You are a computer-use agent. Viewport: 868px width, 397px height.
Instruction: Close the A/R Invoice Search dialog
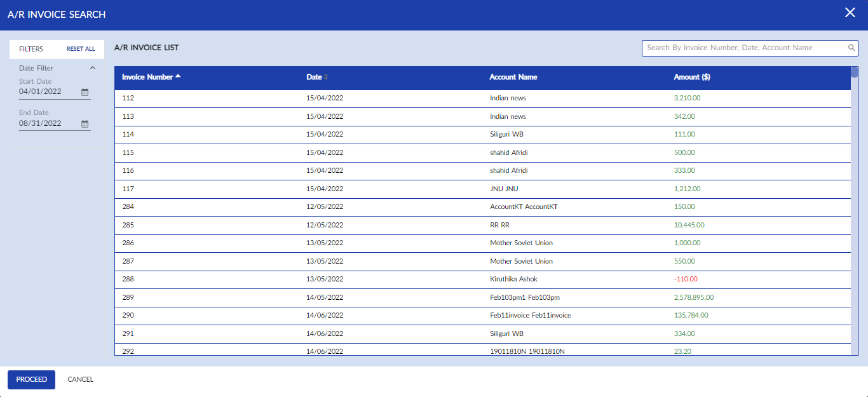coord(850,13)
